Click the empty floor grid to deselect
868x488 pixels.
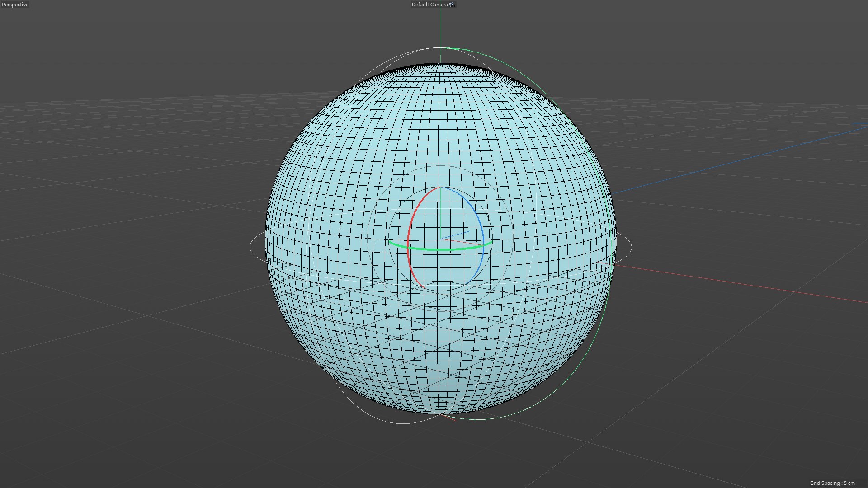coord(136,384)
